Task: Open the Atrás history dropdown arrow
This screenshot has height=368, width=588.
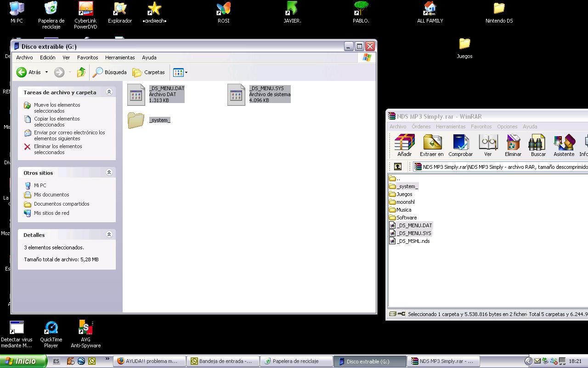Action: pyautogui.click(x=46, y=72)
